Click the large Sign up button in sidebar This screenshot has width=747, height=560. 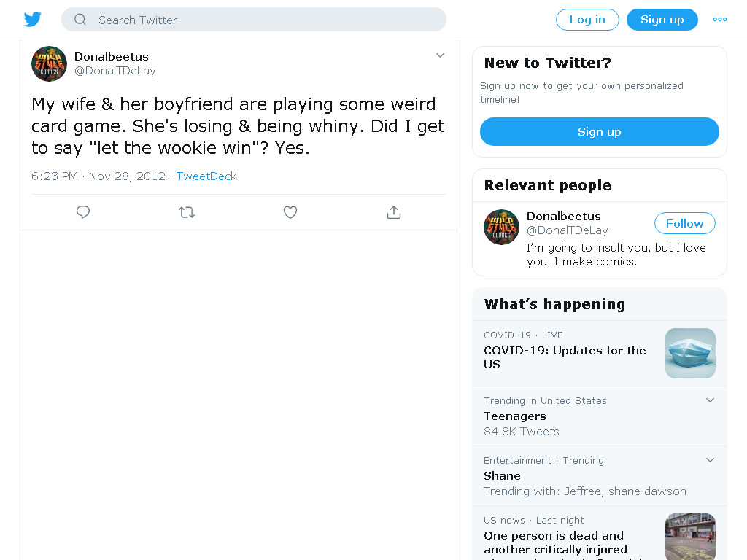600,131
